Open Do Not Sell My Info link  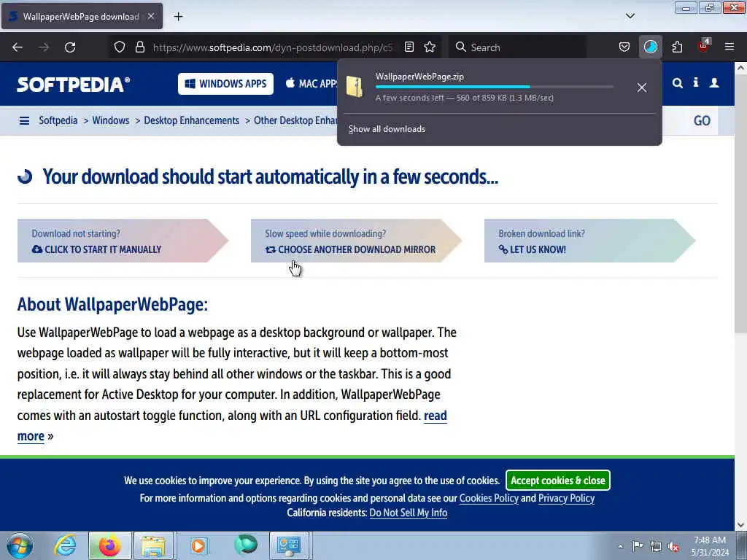click(x=409, y=513)
